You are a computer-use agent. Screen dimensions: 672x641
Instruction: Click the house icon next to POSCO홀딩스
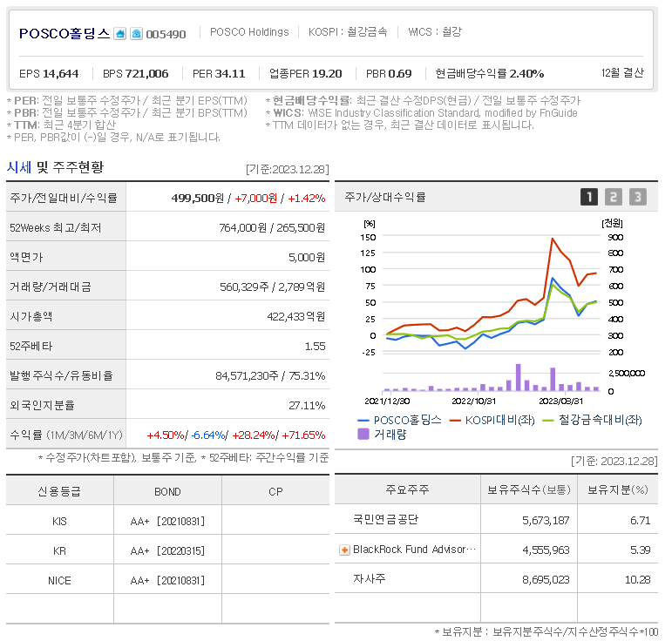click(120, 33)
